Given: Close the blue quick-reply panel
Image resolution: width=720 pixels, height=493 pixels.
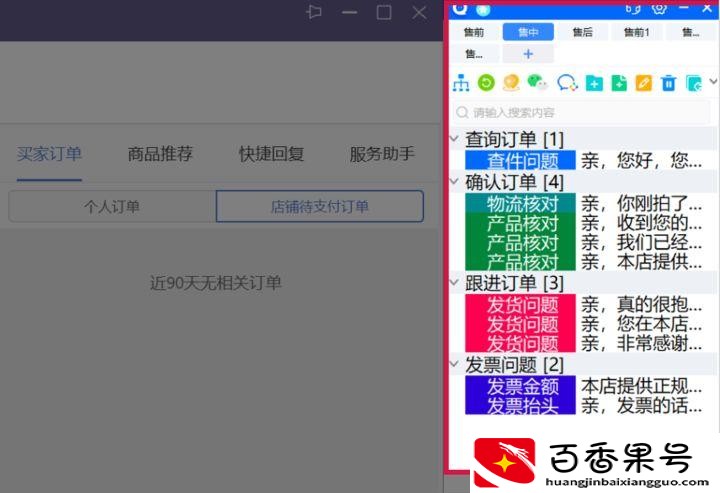Looking at the screenshot, I should 707,8.
